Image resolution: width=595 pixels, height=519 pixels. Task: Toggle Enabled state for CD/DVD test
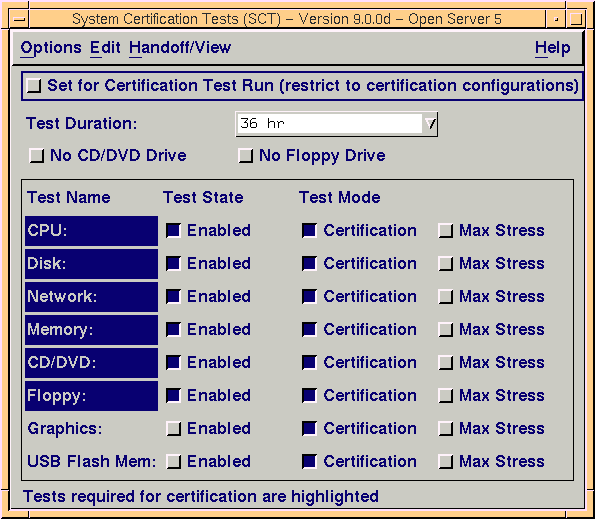click(x=173, y=363)
